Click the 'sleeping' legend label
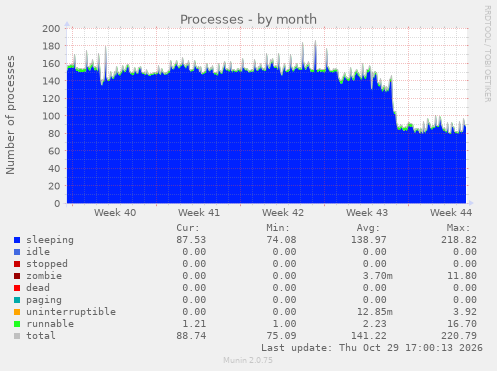Viewport: 497px width, 371px height. click(x=50, y=240)
